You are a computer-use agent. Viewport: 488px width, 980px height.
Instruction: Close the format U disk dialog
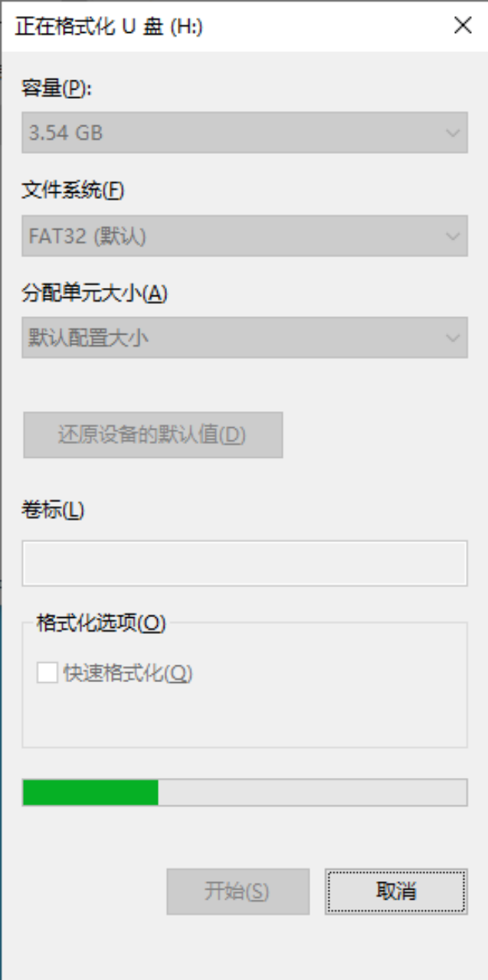click(x=463, y=26)
